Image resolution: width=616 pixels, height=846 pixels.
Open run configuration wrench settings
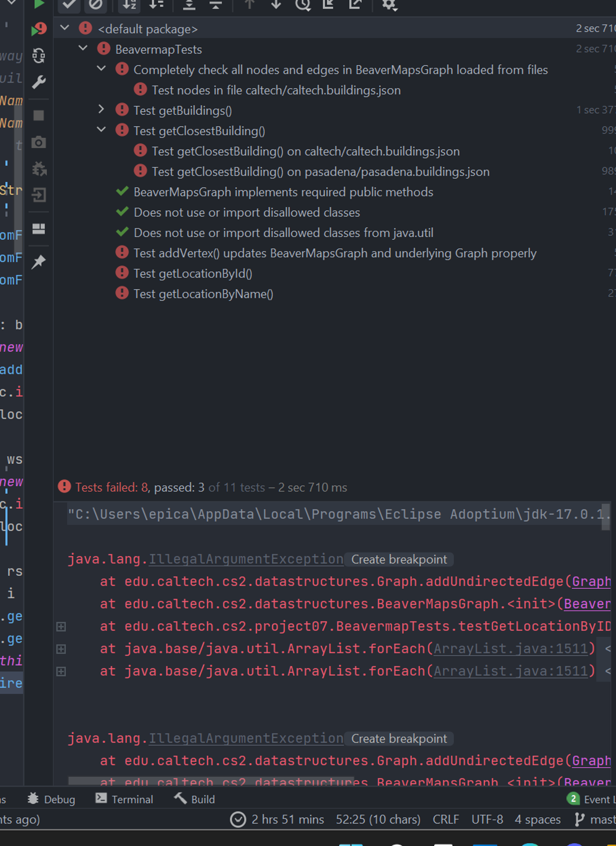tap(38, 82)
